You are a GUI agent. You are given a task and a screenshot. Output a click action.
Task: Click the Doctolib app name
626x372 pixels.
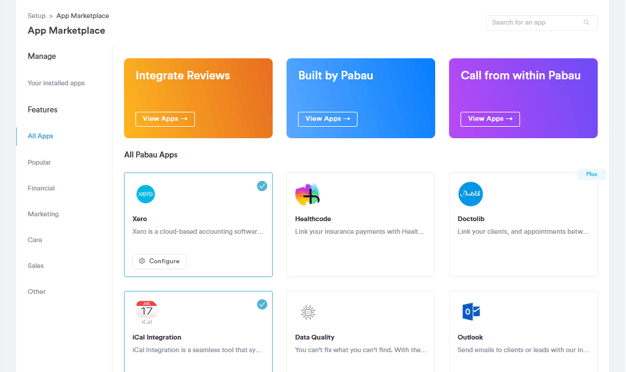471,219
